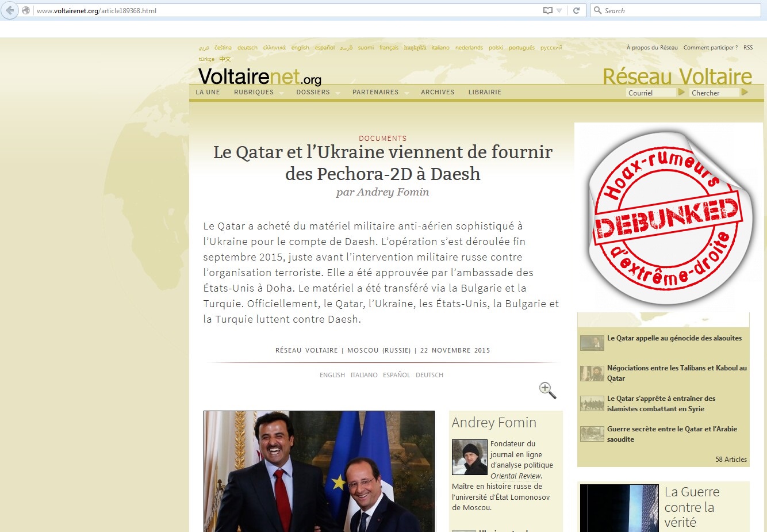Viewport: 767px width, 532px height.
Task: Open the address bar history dropdown arrow
Action: tap(559, 10)
